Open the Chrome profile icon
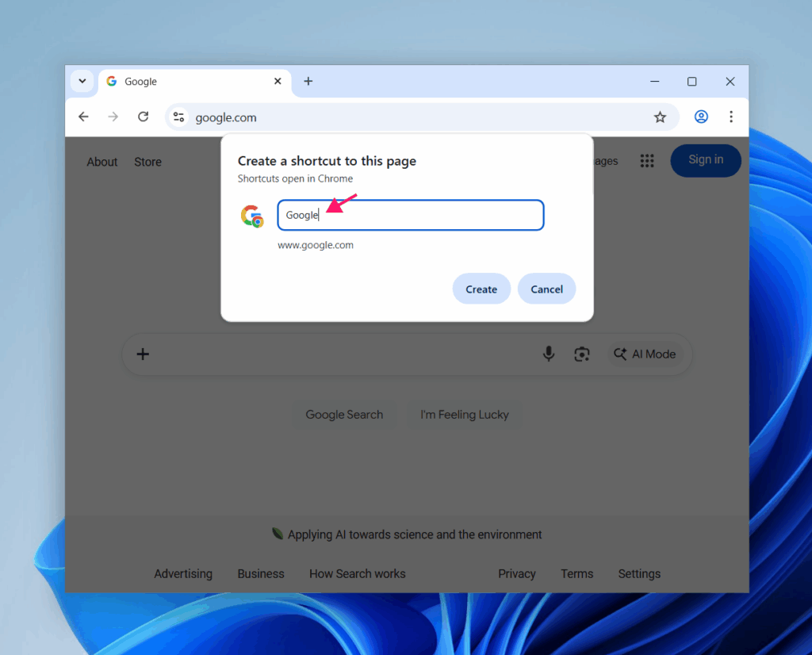The image size is (812, 655). [x=701, y=117]
